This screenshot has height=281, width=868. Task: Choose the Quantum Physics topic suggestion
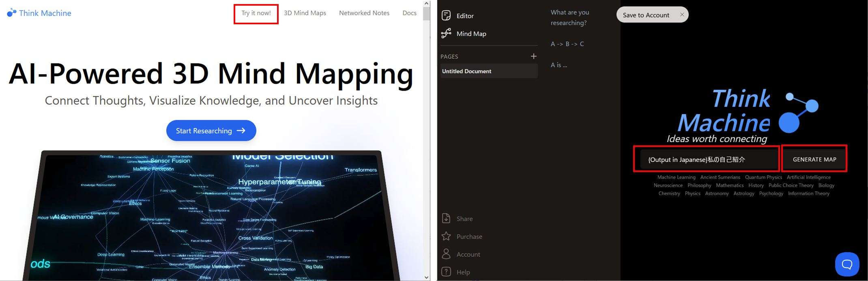tap(763, 177)
